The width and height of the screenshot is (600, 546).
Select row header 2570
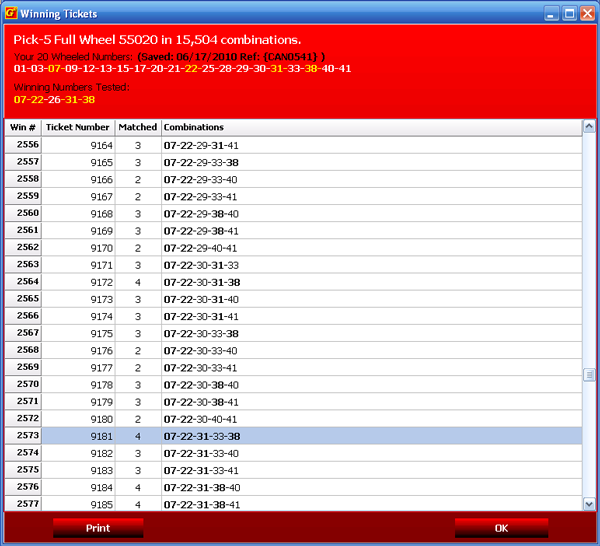coord(23,385)
